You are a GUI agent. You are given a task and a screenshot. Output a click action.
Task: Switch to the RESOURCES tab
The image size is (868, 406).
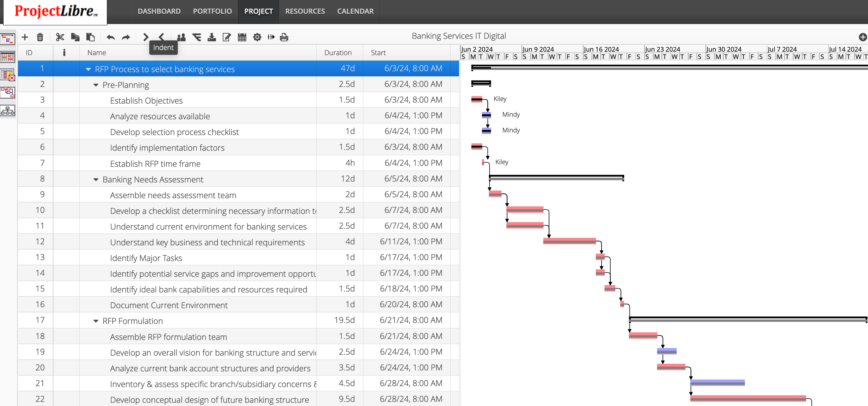pyautogui.click(x=305, y=11)
